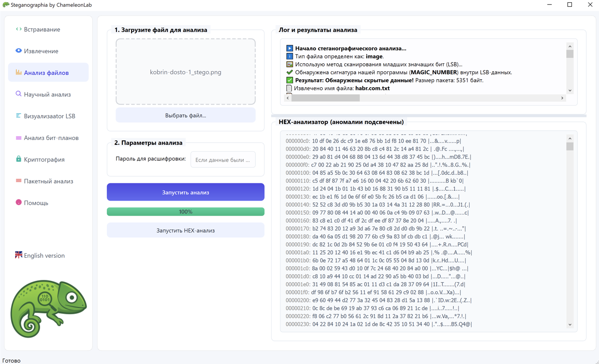Start HEX analysis with Запустить HEX-анализ
The width and height of the screenshot is (599, 364).
point(185,230)
